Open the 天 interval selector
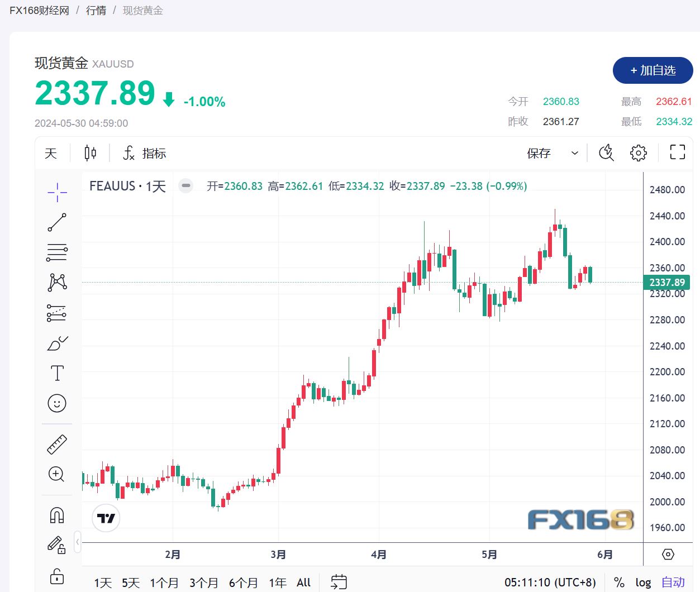The height and width of the screenshot is (592, 700). coord(51,153)
